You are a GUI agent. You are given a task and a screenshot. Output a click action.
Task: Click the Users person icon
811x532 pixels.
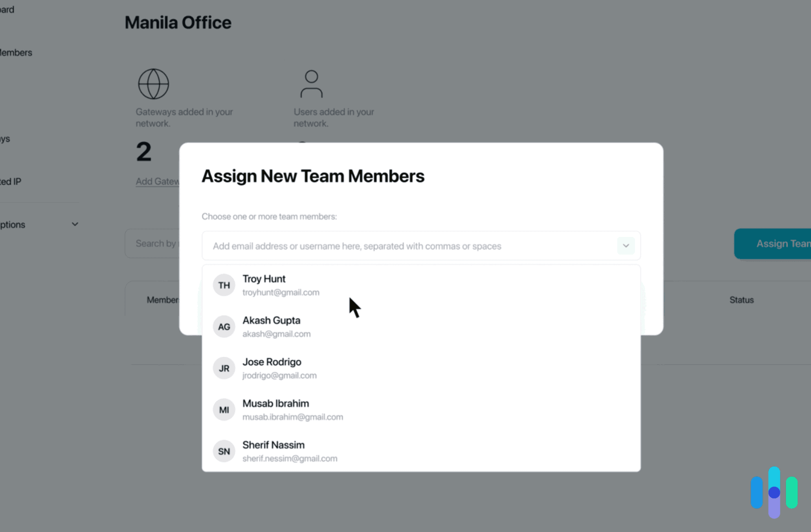pyautogui.click(x=311, y=83)
